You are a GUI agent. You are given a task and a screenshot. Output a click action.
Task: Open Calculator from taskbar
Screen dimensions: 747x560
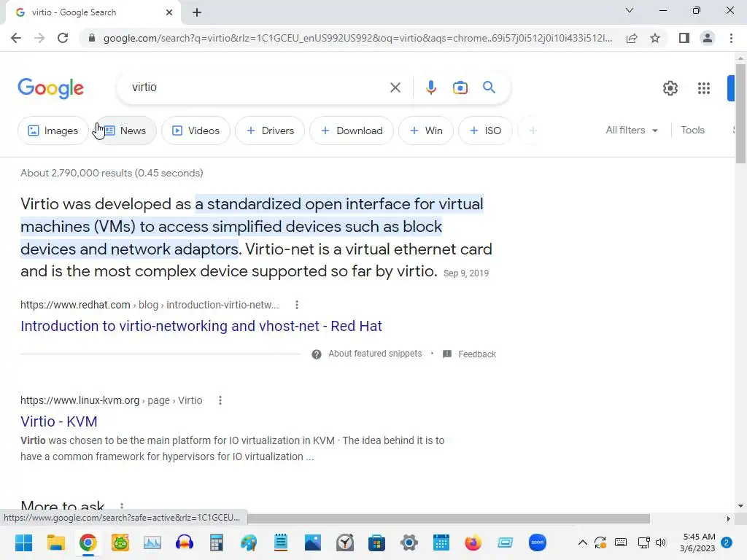216,542
